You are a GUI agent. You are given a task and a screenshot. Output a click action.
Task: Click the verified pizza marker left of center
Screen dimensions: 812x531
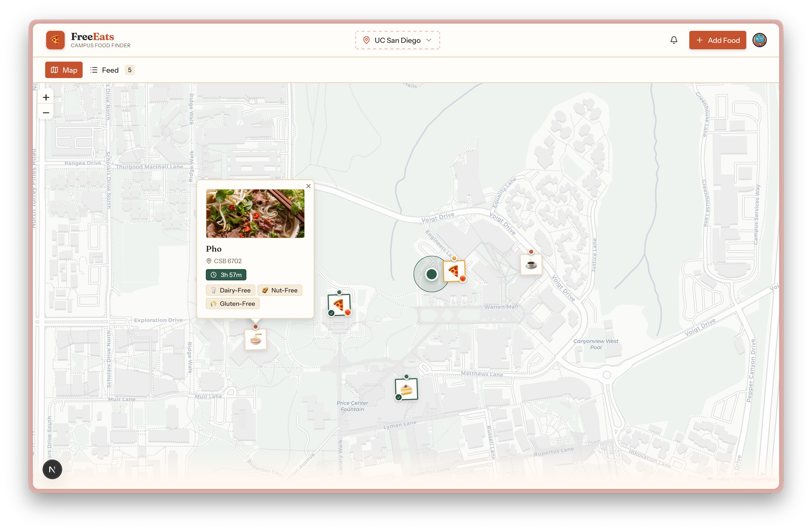339,305
